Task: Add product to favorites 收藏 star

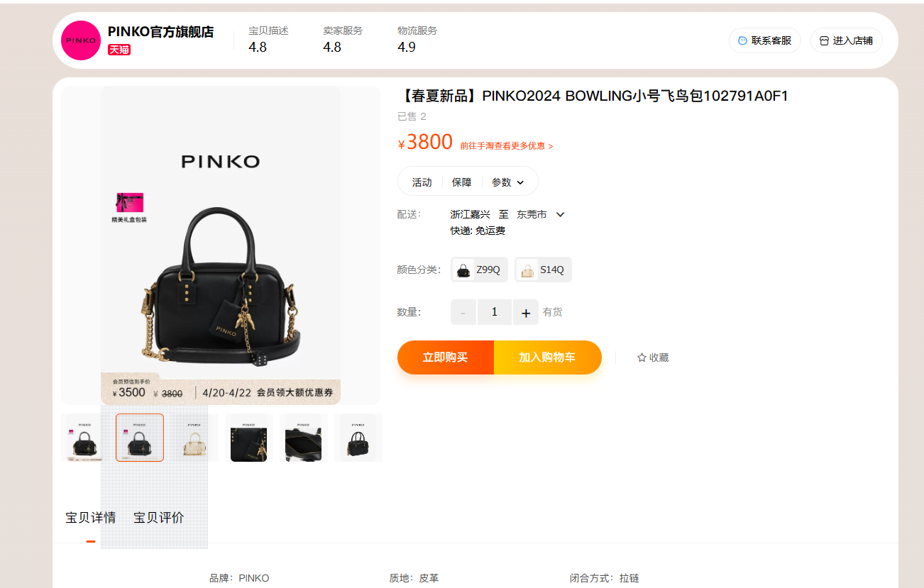Action: [653, 357]
